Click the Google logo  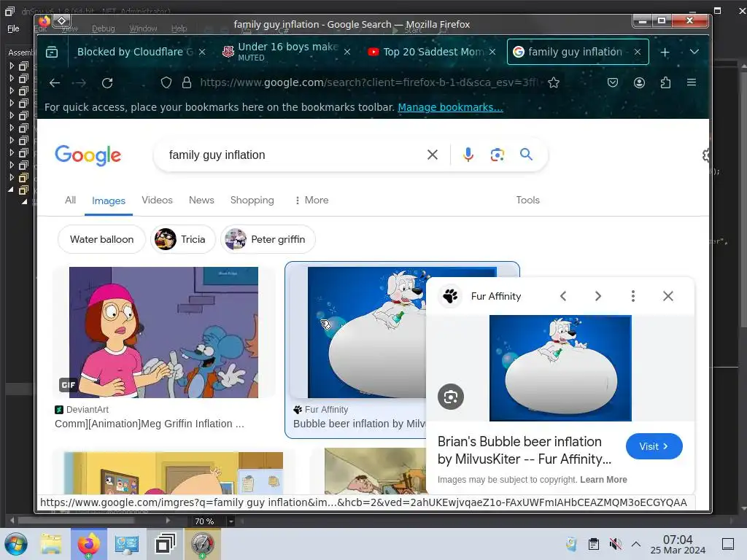pos(88,155)
